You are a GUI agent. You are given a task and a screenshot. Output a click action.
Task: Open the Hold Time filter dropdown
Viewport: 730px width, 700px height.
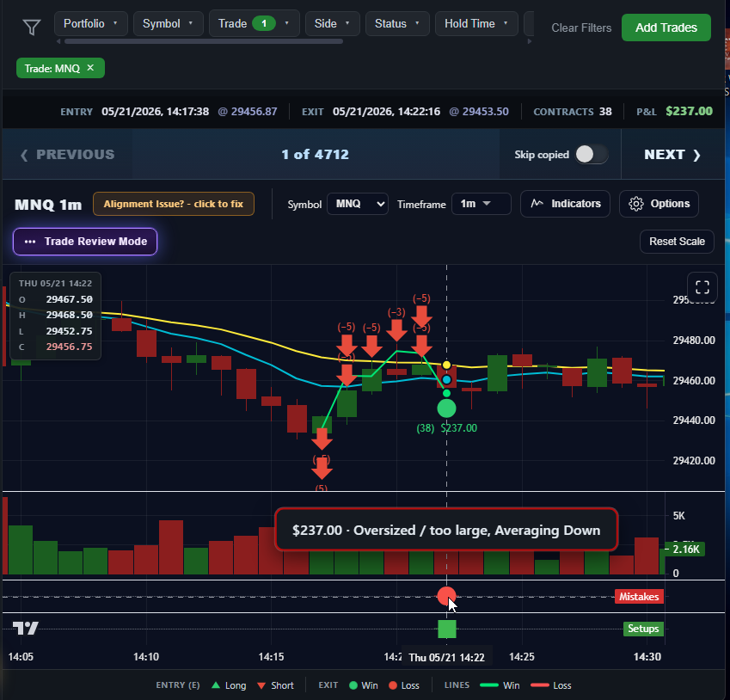point(476,24)
